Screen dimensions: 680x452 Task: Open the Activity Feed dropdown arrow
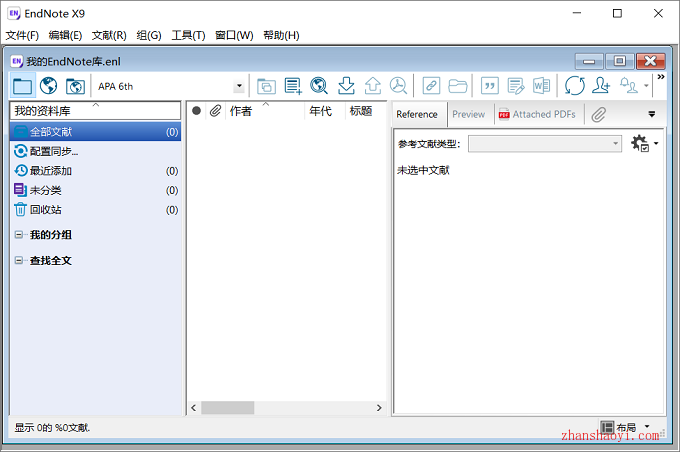coord(646,86)
